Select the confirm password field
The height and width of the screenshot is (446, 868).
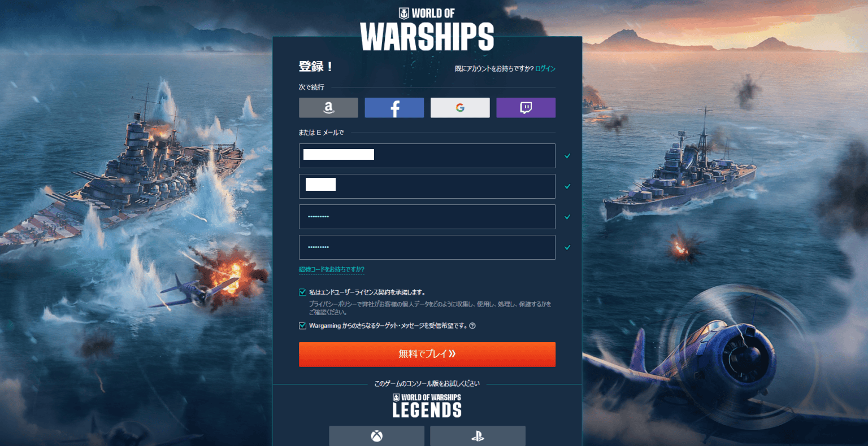[x=427, y=247]
